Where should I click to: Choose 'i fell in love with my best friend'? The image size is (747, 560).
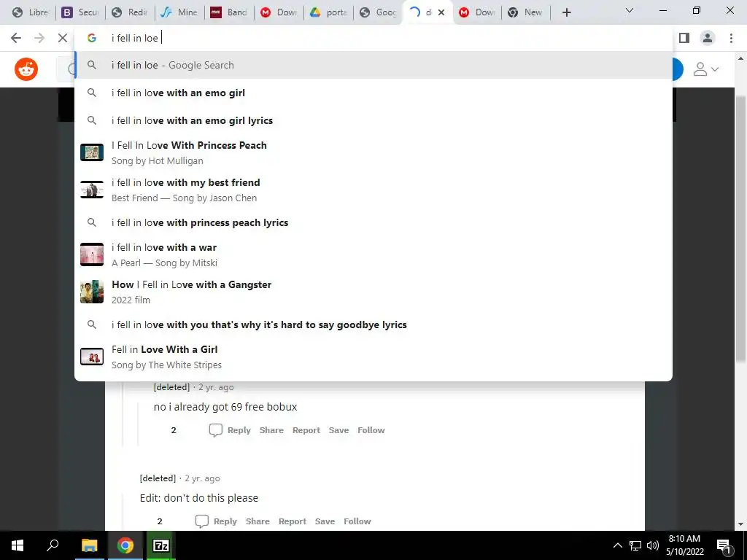373,190
